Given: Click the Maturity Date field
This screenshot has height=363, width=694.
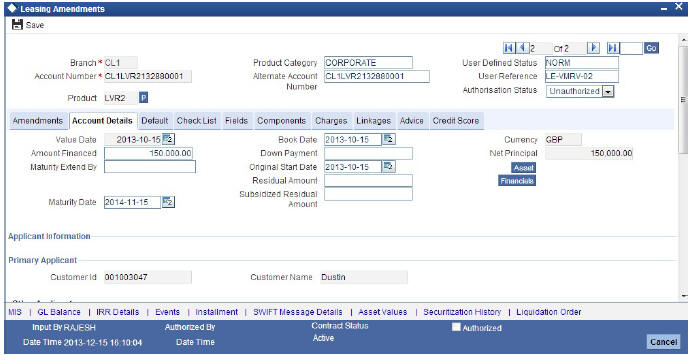Looking at the screenshot, I should 132,202.
